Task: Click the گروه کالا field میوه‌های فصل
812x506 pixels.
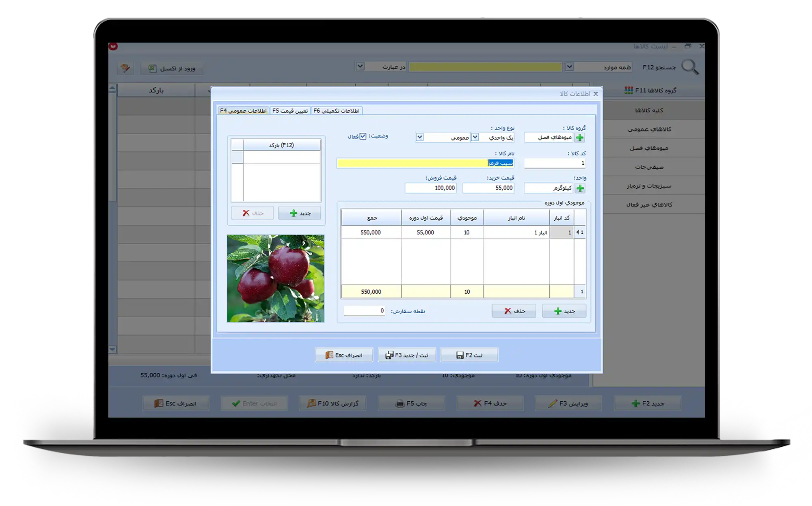Action: click(x=549, y=138)
